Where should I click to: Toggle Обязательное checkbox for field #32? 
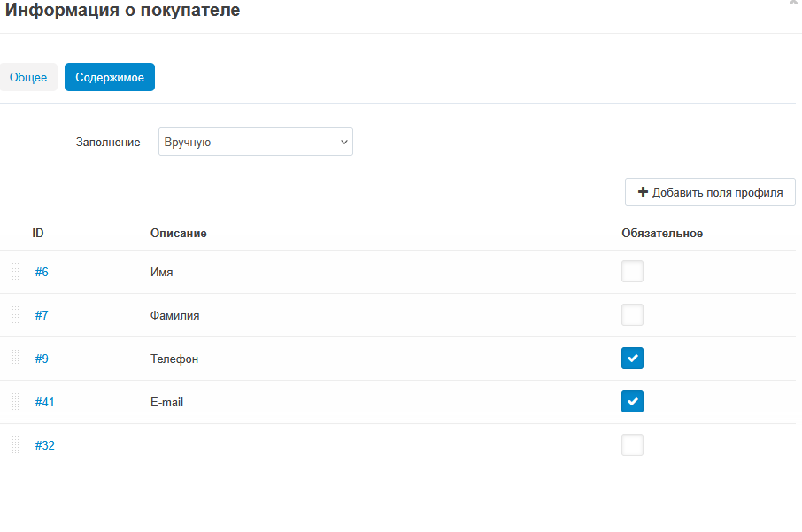(x=632, y=445)
